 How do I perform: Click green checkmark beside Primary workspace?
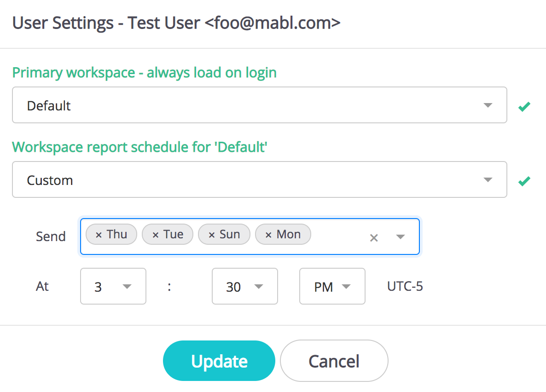tap(524, 107)
